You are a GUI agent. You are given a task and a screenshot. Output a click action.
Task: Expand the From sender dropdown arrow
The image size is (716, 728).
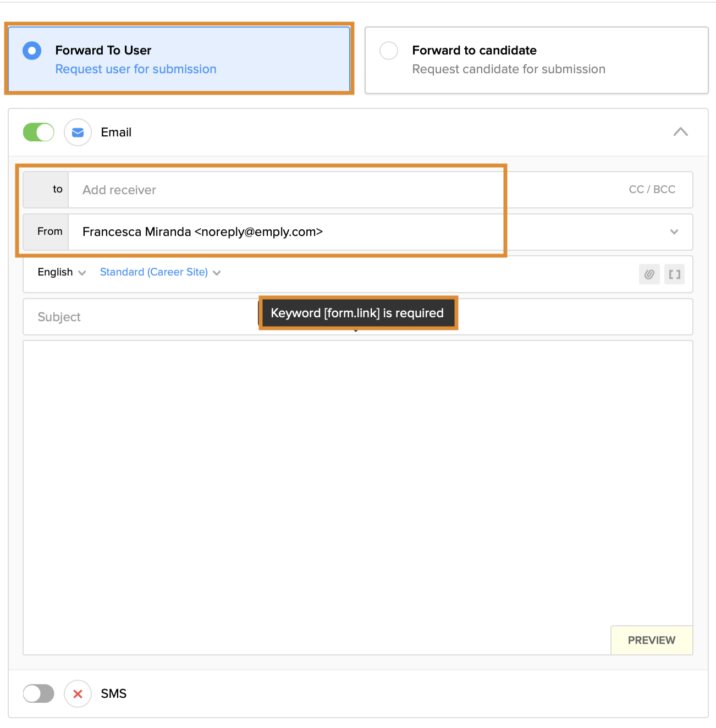click(674, 232)
